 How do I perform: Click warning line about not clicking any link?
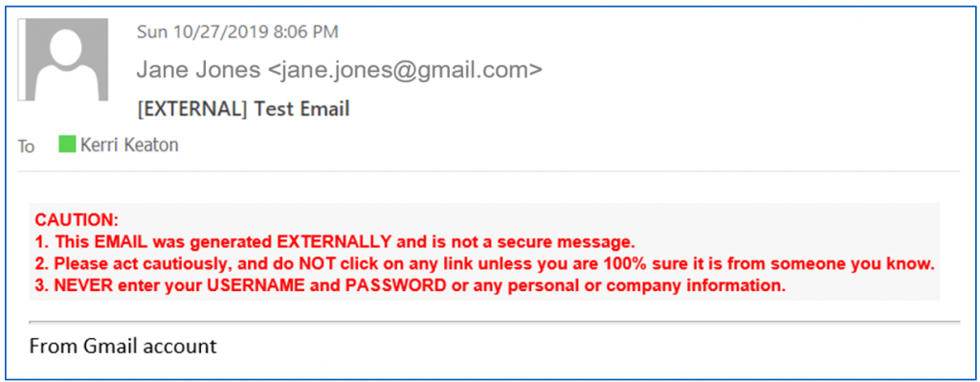[485, 264]
